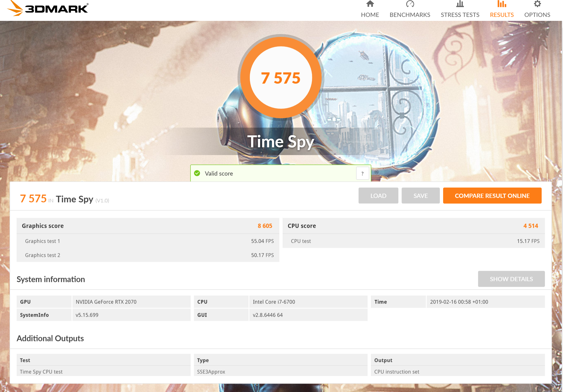The image size is (563, 392).
Task: Open the HOME tab label
Action: click(370, 15)
